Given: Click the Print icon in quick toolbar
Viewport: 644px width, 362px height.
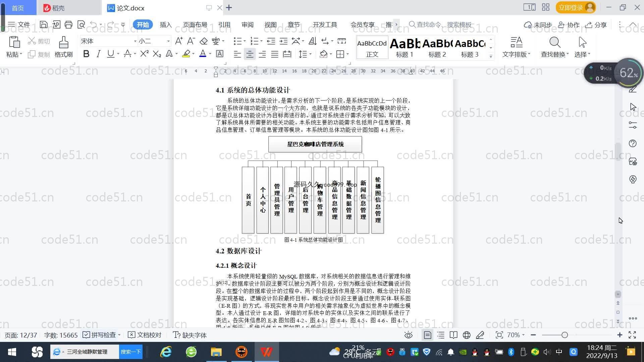Looking at the screenshot, I should tap(68, 24).
